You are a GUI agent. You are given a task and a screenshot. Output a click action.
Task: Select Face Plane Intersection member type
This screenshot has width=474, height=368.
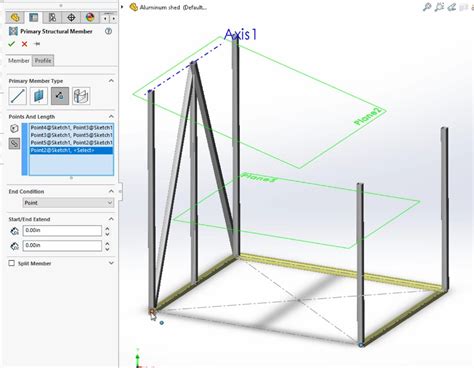pos(81,96)
